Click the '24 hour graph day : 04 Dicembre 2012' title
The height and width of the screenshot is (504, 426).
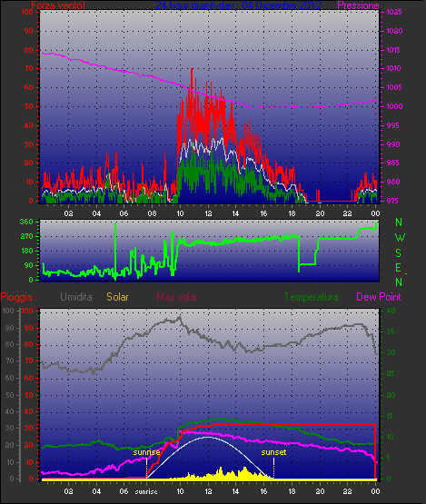pos(238,5)
